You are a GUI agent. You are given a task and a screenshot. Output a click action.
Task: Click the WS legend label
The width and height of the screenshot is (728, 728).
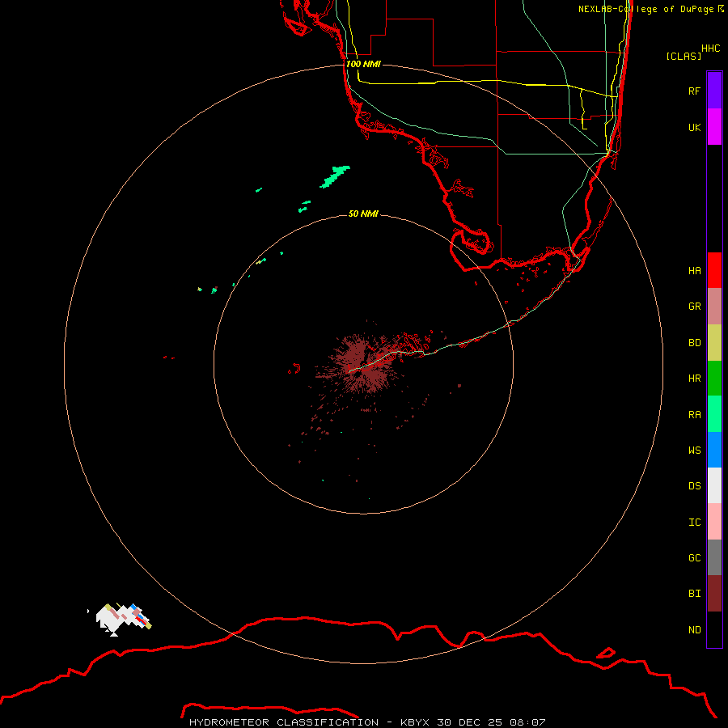[x=694, y=450]
